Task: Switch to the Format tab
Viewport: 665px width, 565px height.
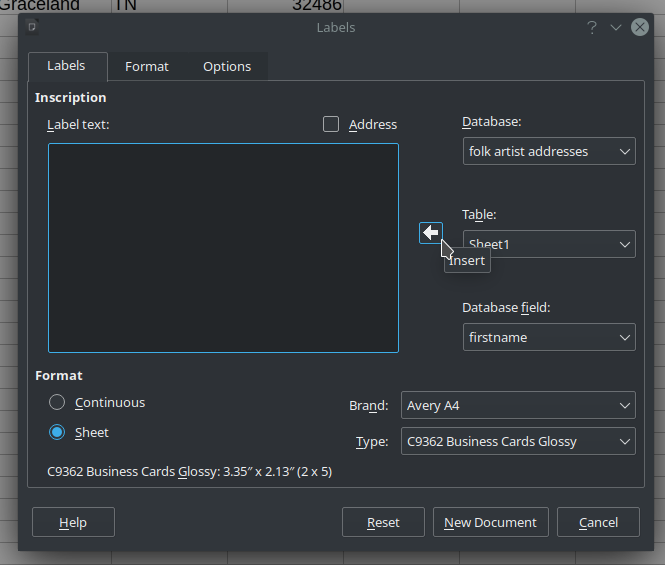Action: (147, 67)
